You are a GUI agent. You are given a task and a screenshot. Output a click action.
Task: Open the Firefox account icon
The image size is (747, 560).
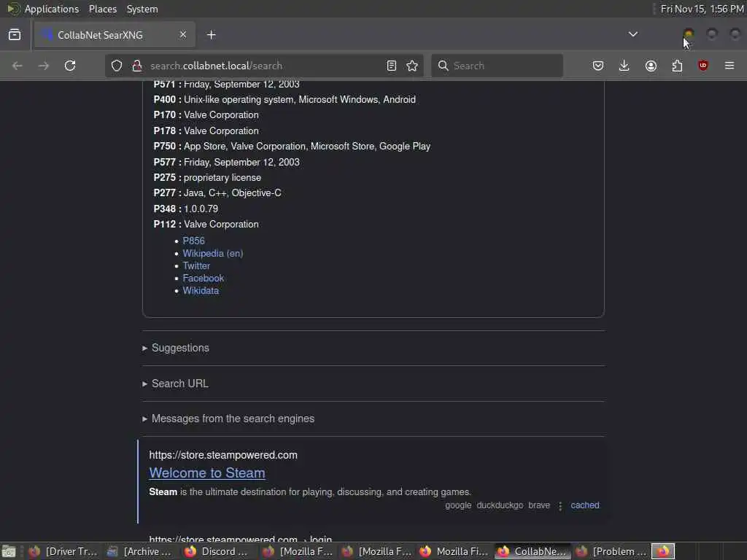pos(651,66)
